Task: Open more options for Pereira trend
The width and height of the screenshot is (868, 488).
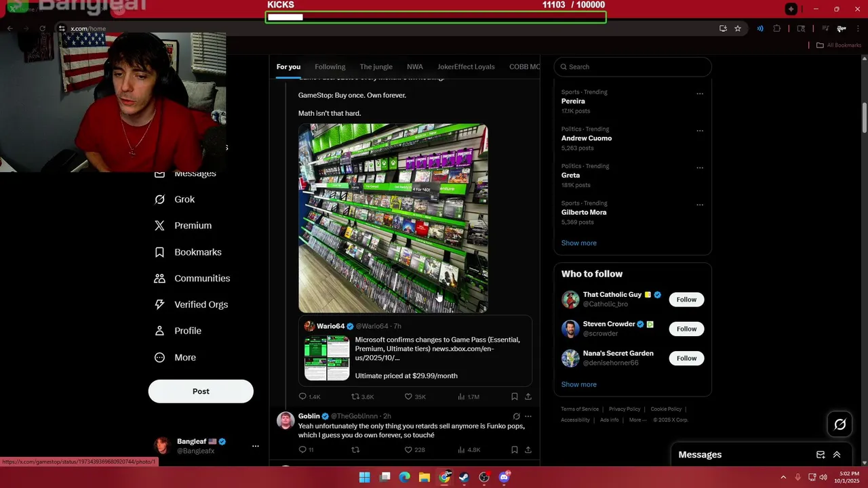Action: 700,94
